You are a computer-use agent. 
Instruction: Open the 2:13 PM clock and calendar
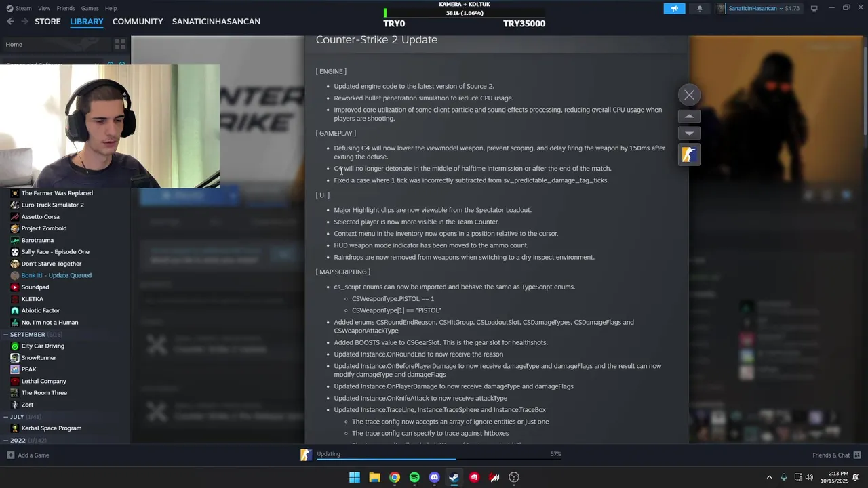click(834, 477)
